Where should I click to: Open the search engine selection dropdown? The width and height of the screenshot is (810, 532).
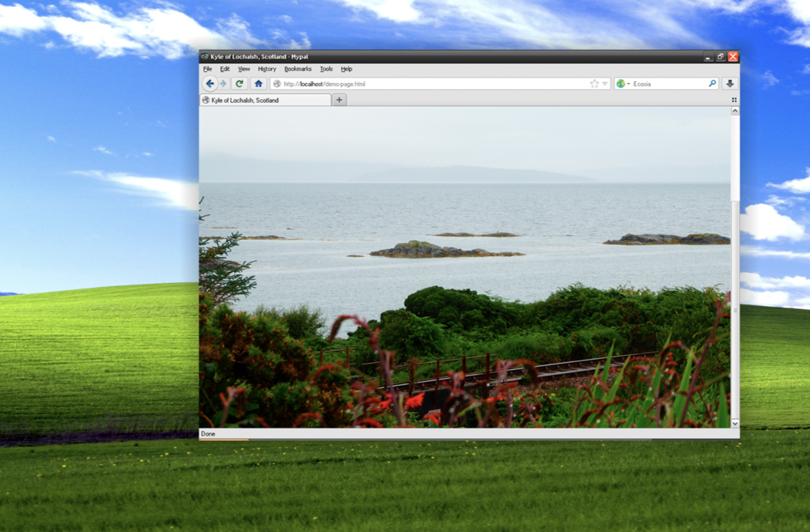pyautogui.click(x=627, y=83)
